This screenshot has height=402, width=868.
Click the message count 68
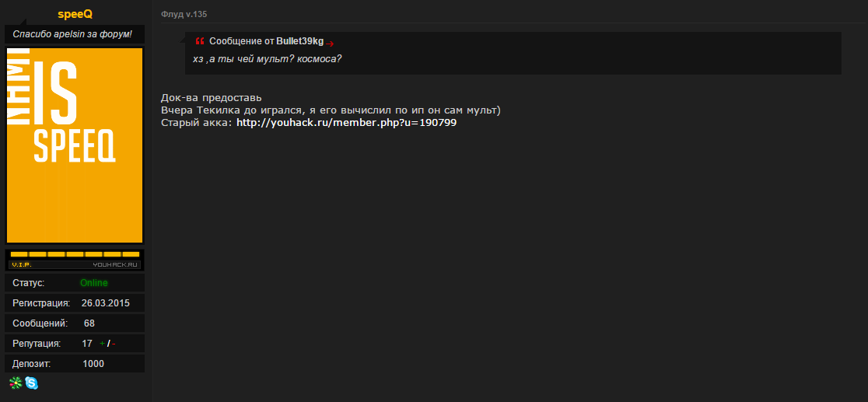[x=89, y=323]
